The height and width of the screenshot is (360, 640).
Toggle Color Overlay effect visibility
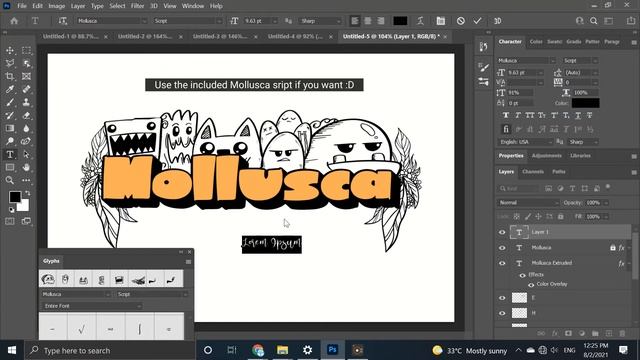click(x=531, y=285)
